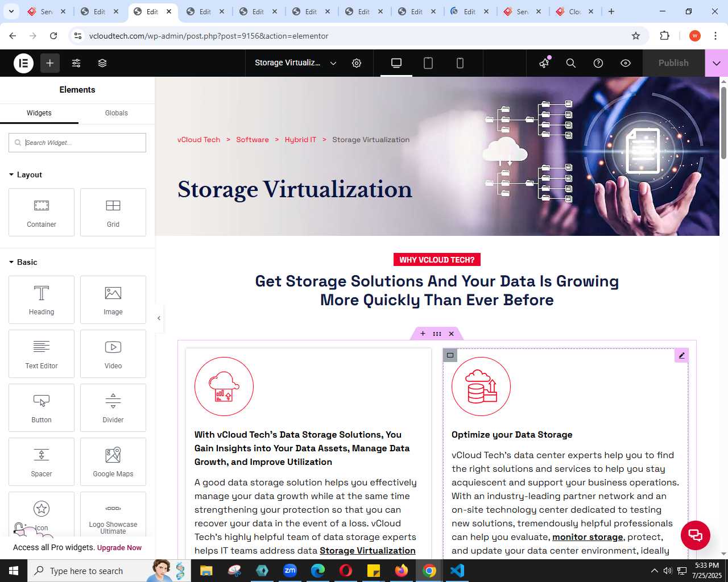Select the Widgets tab

point(39,113)
